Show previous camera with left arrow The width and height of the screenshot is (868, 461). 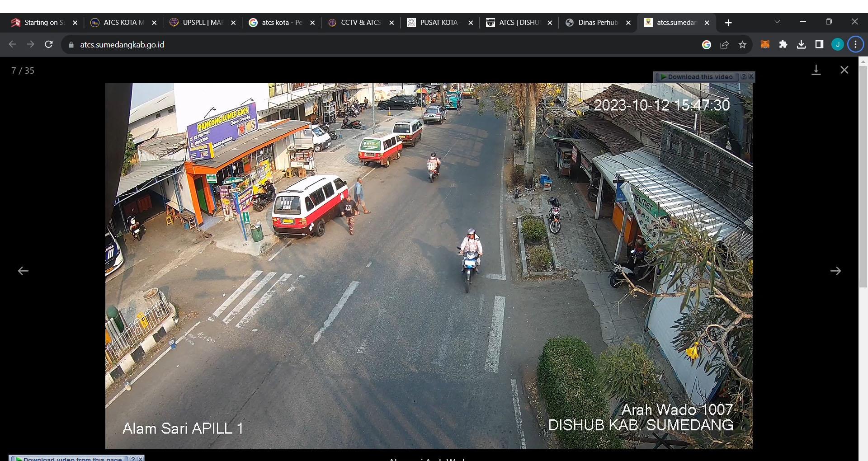(23, 271)
